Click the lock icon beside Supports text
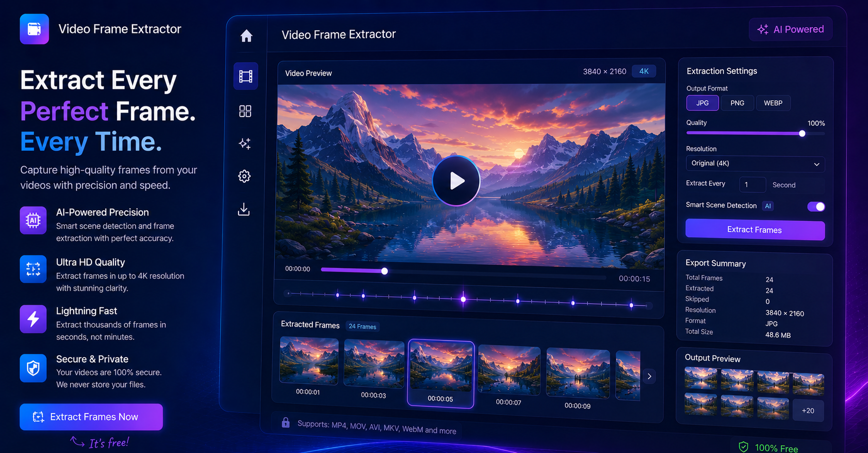This screenshot has height=453, width=868. 286,422
